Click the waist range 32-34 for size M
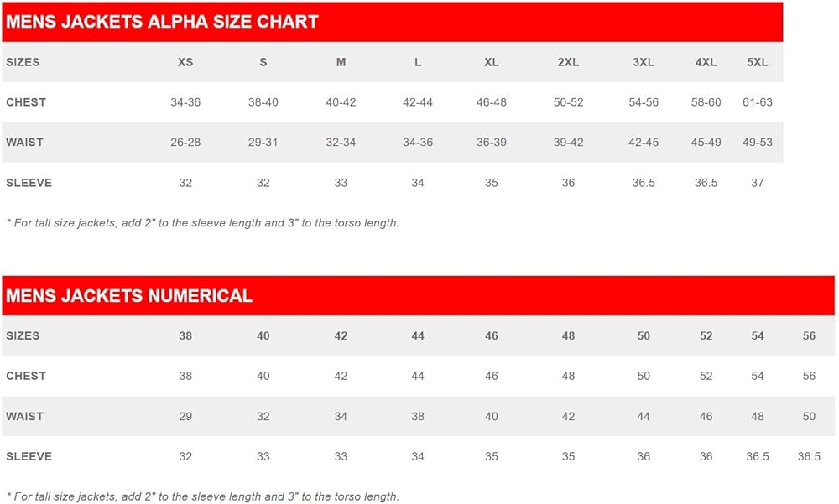This screenshot has height=504, width=839. tap(341, 143)
